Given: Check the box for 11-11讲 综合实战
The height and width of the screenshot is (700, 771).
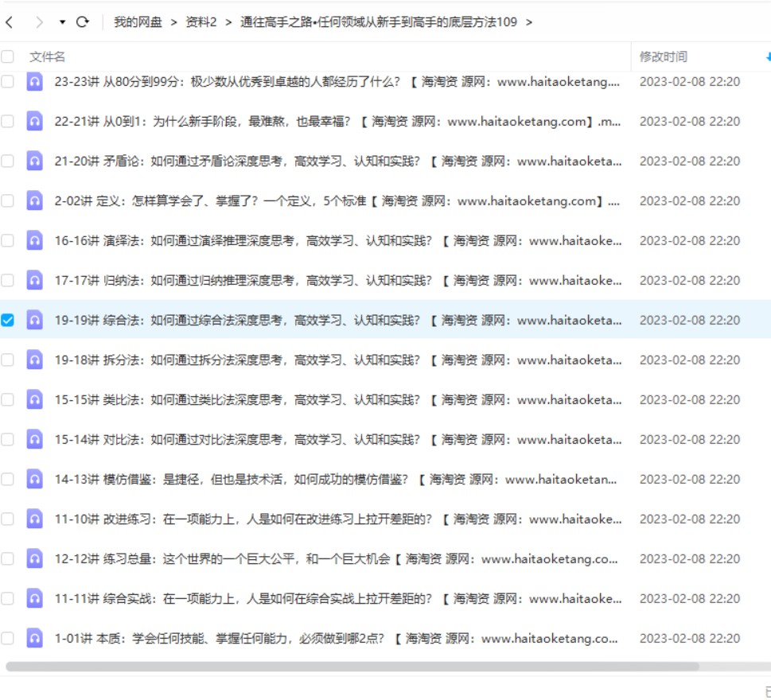Looking at the screenshot, I should coord(7,599).
